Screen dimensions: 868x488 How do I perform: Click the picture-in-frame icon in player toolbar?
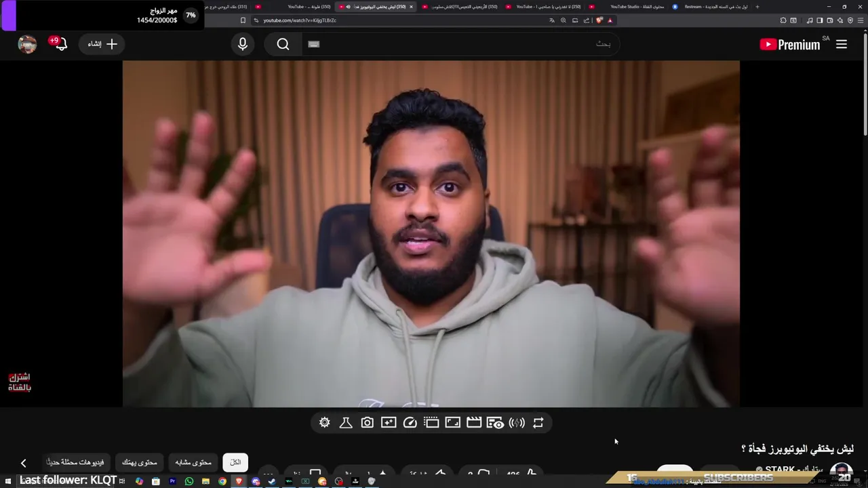[452, 423]
